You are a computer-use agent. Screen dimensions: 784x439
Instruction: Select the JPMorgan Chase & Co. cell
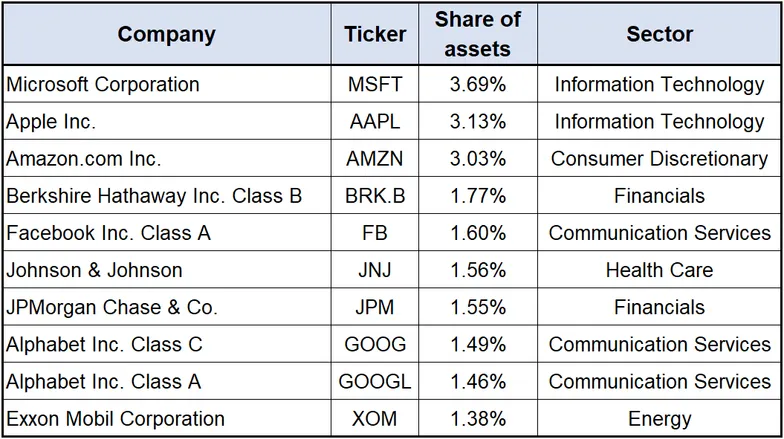(x=112, y=307)
